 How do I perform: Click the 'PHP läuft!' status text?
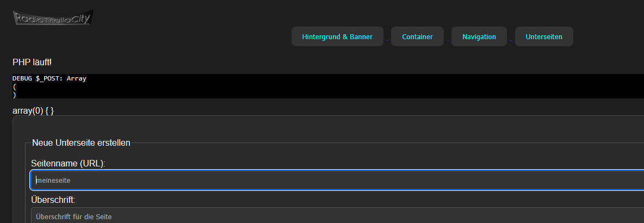coord(32,63)
